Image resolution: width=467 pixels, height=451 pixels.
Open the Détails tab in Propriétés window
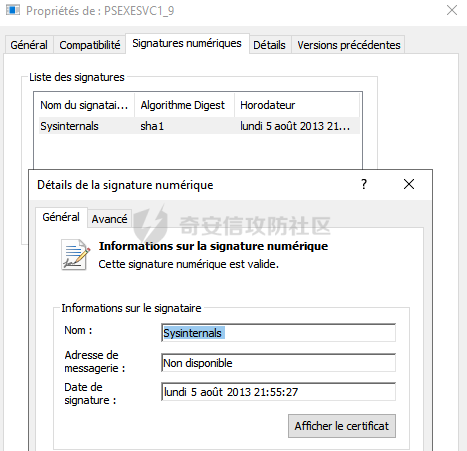(270, 45)
